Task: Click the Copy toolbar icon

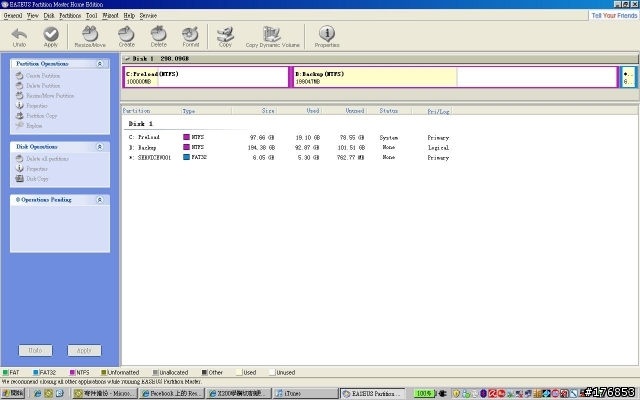Action: point(225,37)
